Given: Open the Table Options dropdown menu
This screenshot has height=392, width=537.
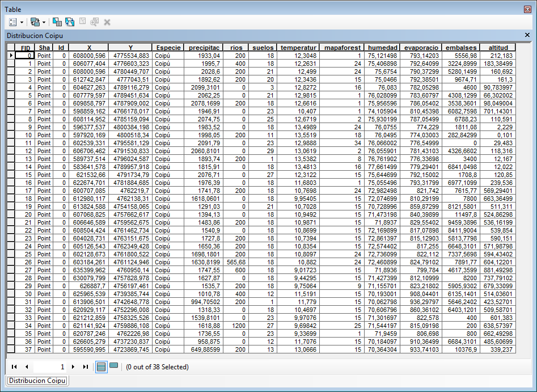Looking at the screenshot, I should click(16, 22).
